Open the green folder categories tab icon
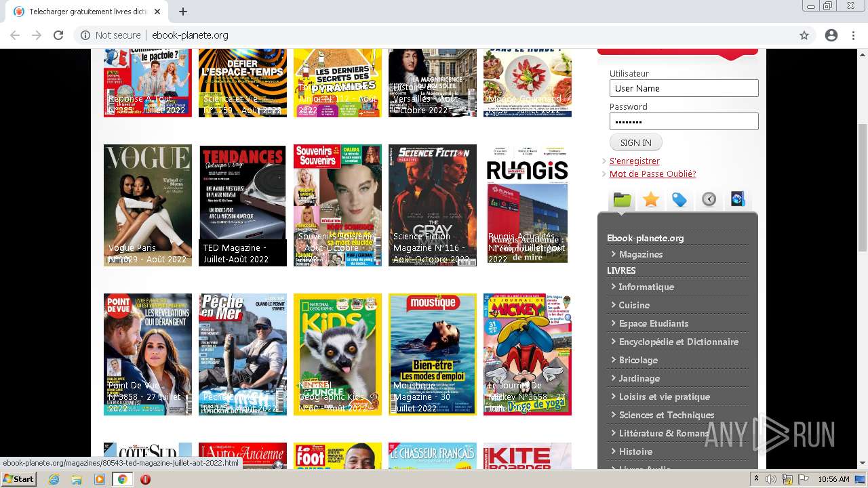868x488 pixels. 622,199
